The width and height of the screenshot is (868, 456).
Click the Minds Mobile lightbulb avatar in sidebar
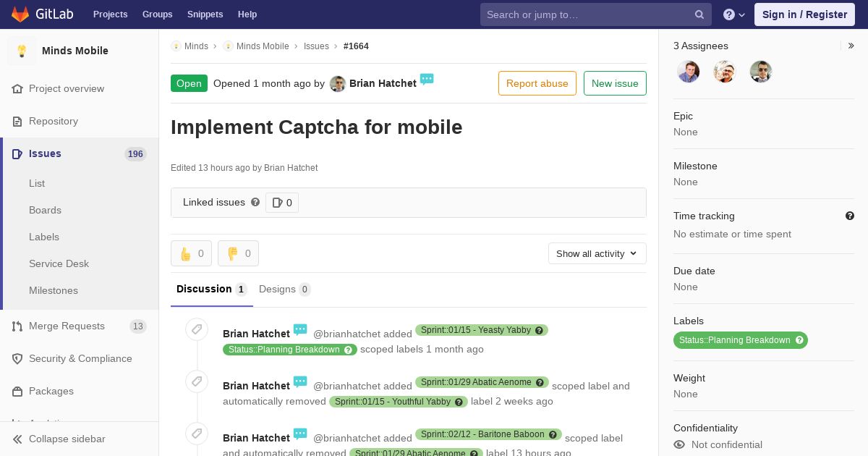pyautogui.click(x=22, y=51)
